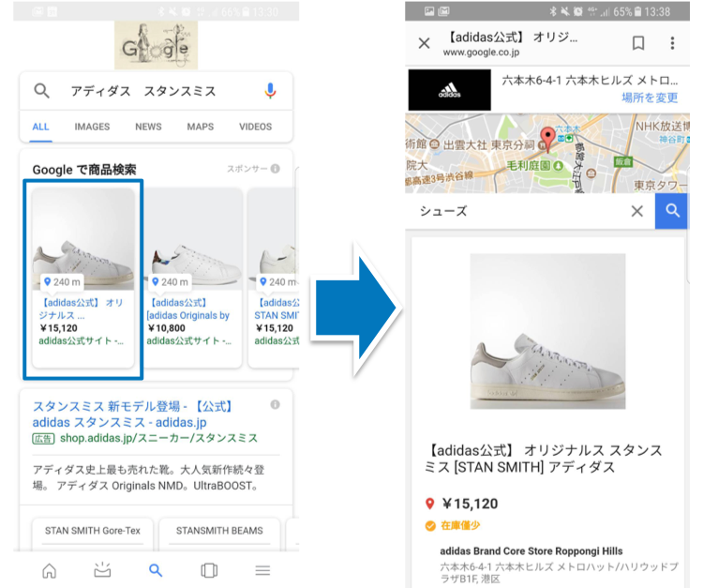This screenshot has width=703, height=588.
Task: Switch to the IMAGES tab
Action: pyautogui.click(x=92, y=127)
